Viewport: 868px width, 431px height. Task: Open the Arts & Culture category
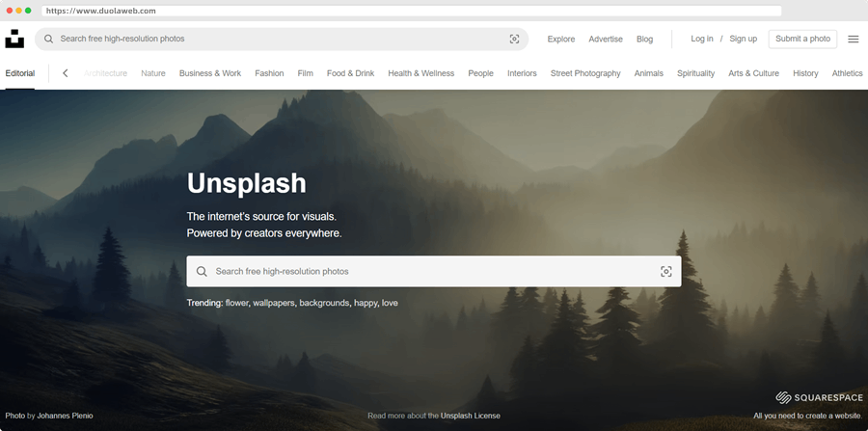(753, 73)
